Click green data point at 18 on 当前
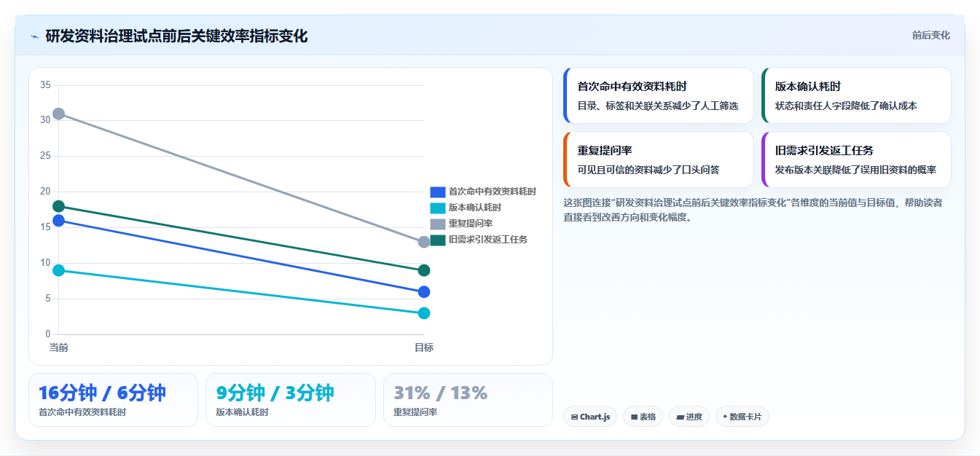 [x=58, y=206]
